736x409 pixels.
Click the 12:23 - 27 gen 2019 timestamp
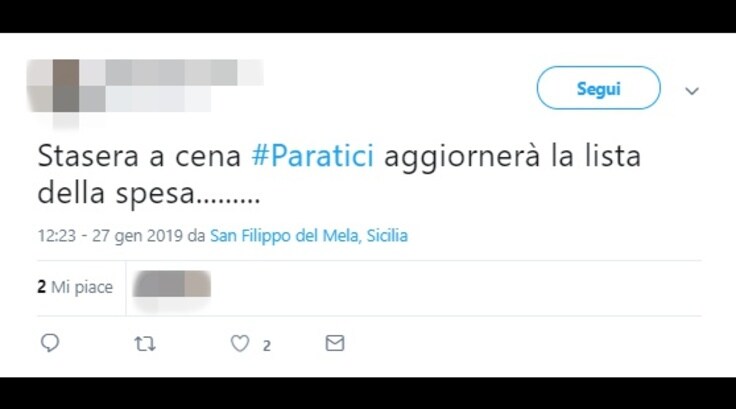coord(110,236)
